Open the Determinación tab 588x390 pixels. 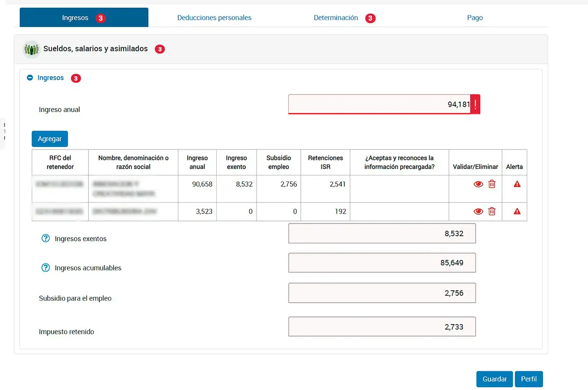pyautogui.click(x=336, y=18)
